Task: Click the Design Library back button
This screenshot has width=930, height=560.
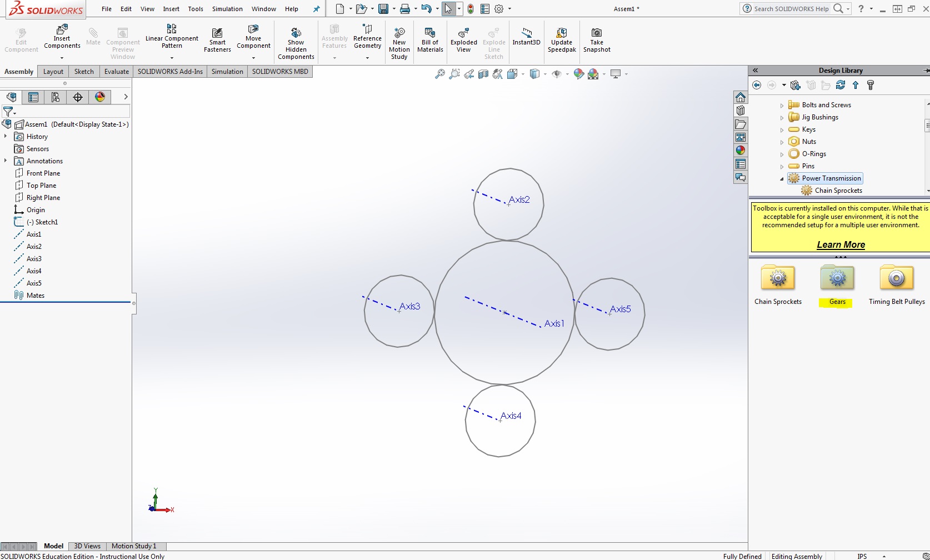Action: (x=757, y=85)
